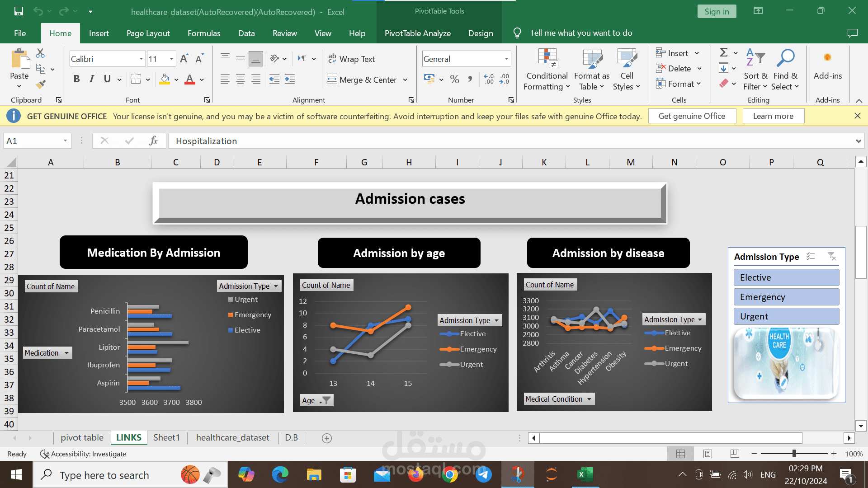Screen dimensions: 868x488
Task: Click the Borders icon
Action: coord(136,80)
